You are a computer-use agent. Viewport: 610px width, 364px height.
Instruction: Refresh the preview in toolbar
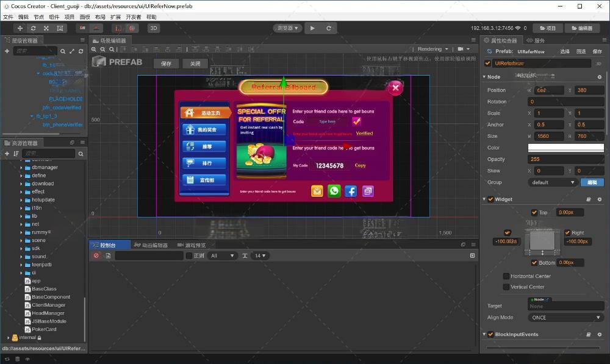(329, 28)
